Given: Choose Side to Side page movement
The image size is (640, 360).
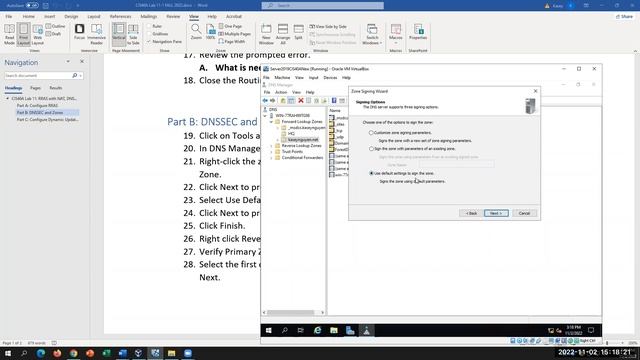Looking at the screenshot, I should click(x=133, y=34).
